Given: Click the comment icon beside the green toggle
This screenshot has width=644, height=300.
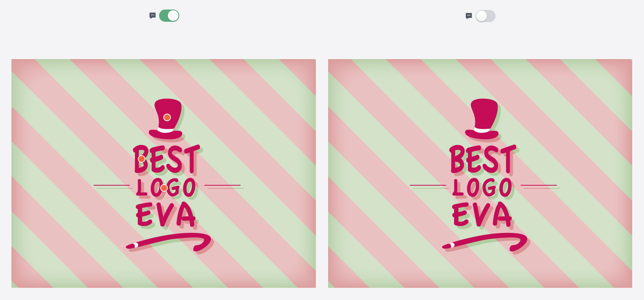Looking at the screenshot, I should 153,16.
